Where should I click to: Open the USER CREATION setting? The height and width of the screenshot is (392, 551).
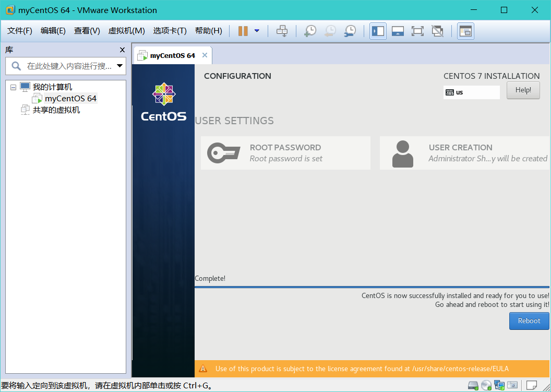[464, 153]
